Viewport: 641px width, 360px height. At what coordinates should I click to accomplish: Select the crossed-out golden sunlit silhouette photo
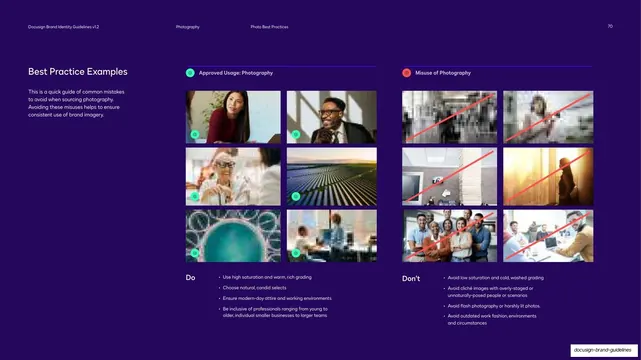[x=548, y=177]
